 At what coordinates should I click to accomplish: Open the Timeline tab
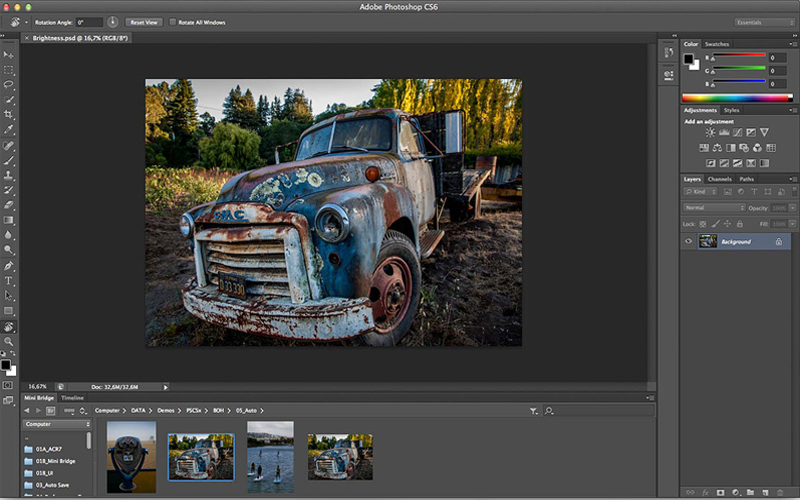pos(72,398)
